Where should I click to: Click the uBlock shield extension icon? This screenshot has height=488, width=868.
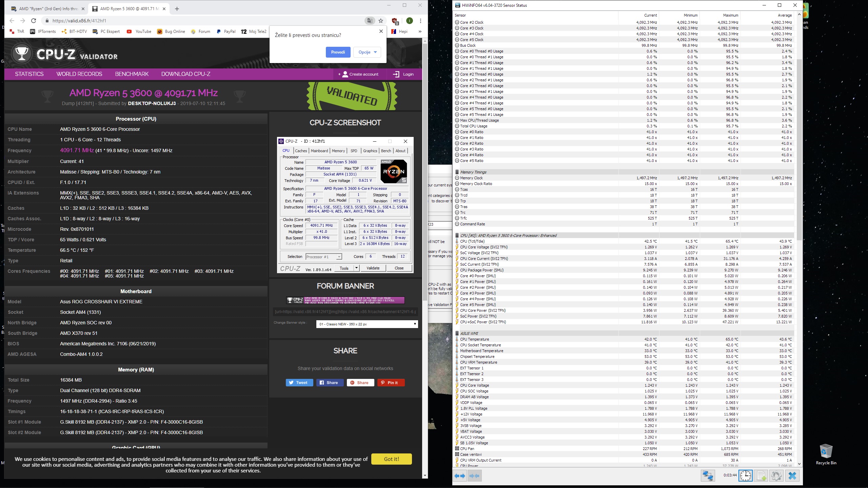(395, 21)
